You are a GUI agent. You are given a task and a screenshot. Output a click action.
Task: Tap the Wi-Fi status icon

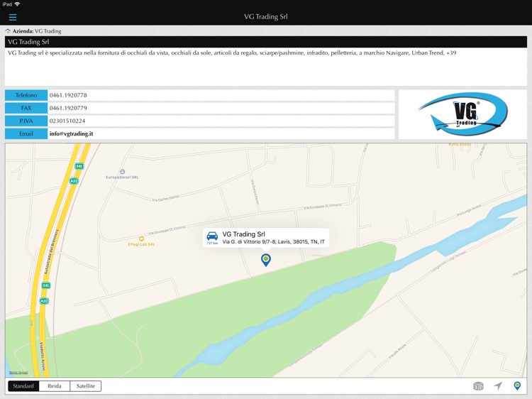coord(17,4)
